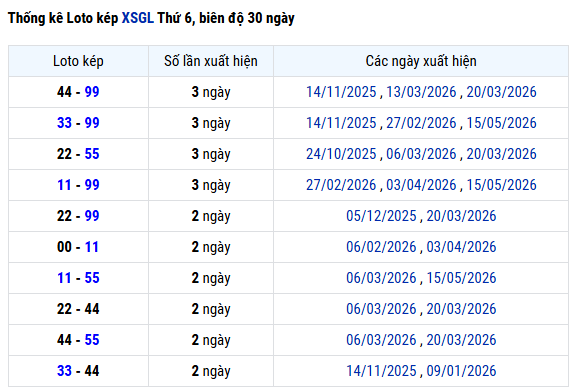
Task: Click '3 ngày' in the 44 - 99 row
Action: pyautogui.click(x=211, y=92)
